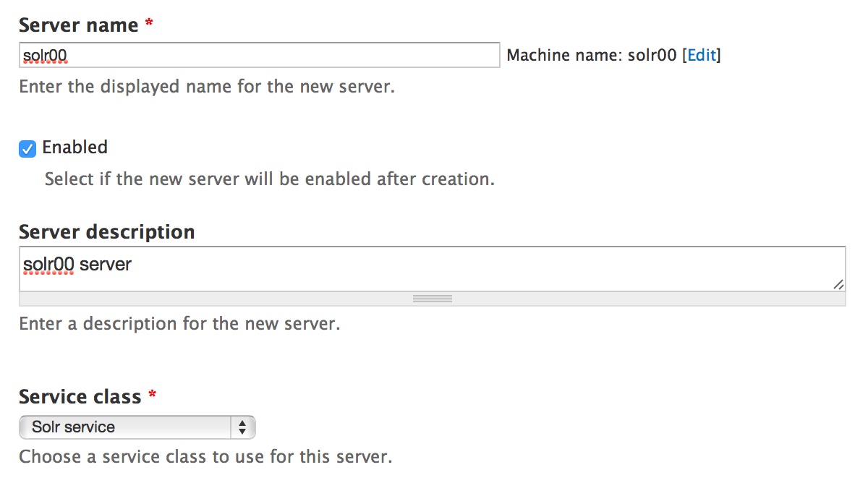Select the Solr service option text
Viewport: 868px width, 483px height.
pos(73,427)
